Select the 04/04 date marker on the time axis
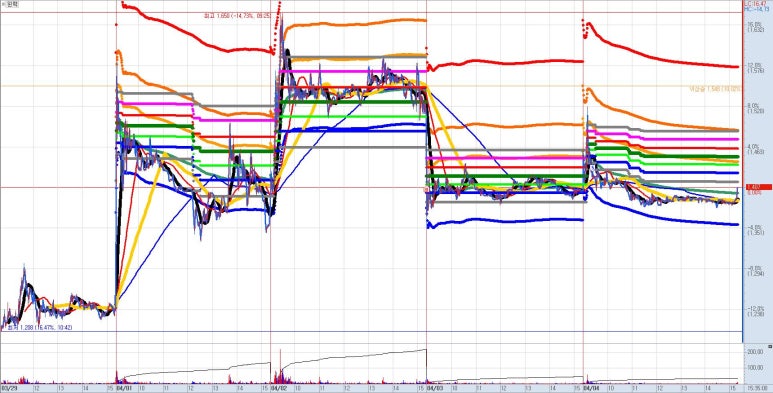 point(591,389)
